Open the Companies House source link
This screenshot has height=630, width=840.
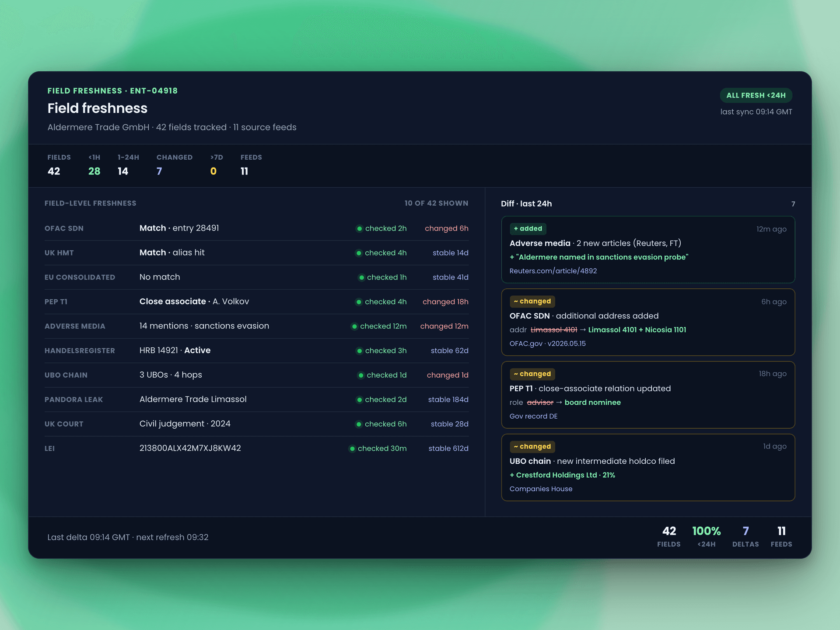541,489
